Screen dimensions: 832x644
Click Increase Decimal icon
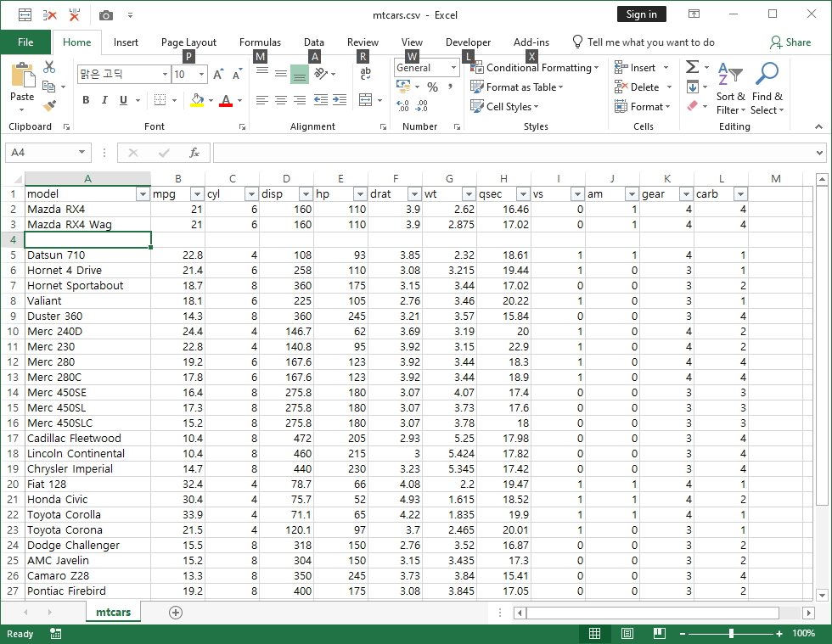tap(402, 106)
